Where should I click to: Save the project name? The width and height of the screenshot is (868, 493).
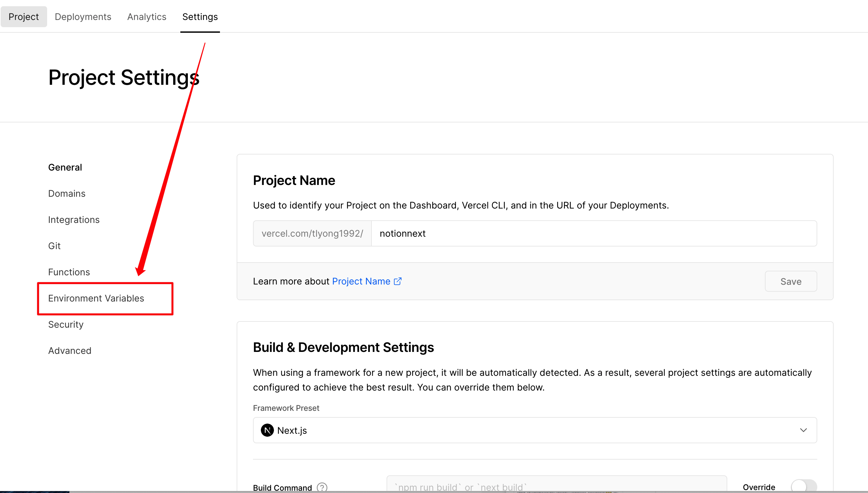pos(791,282)
